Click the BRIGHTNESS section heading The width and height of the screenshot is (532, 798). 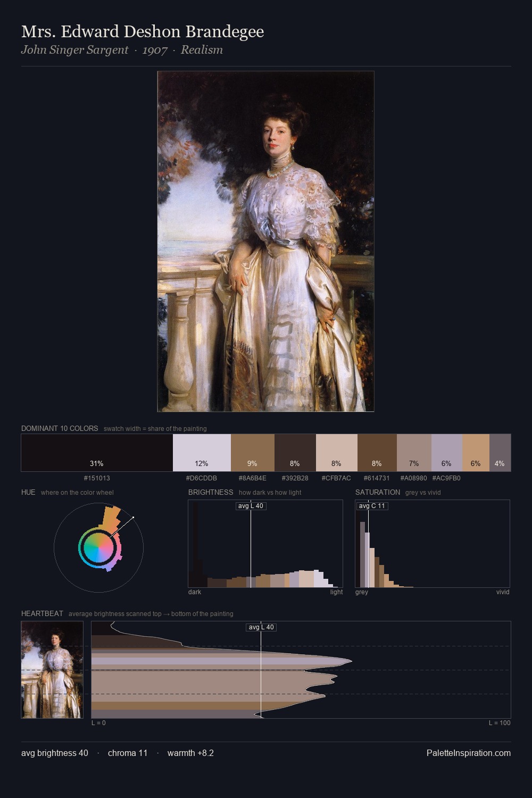[x=211, y=492]
